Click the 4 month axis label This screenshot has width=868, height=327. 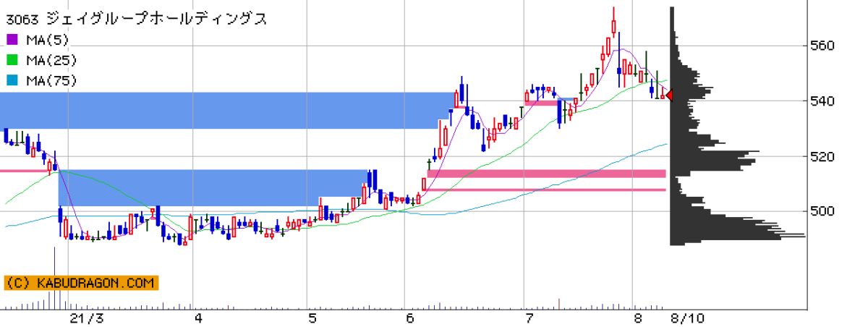coord(197,318)
